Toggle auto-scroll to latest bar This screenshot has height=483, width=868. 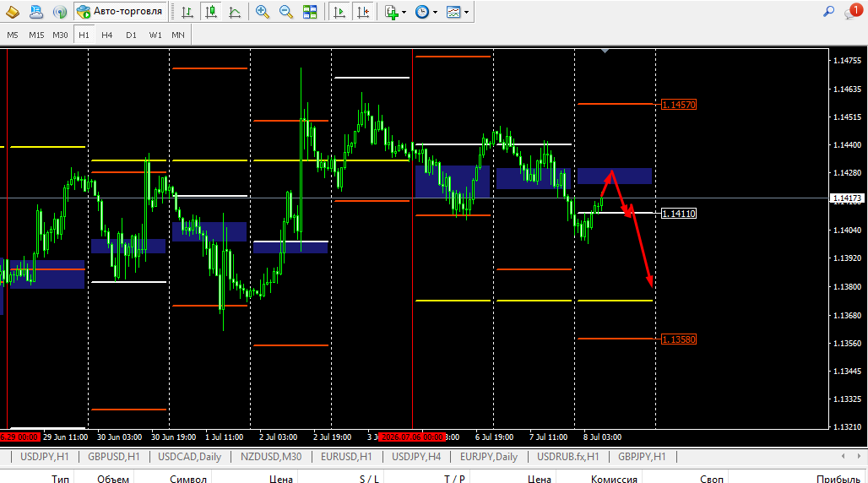[339, 12]
